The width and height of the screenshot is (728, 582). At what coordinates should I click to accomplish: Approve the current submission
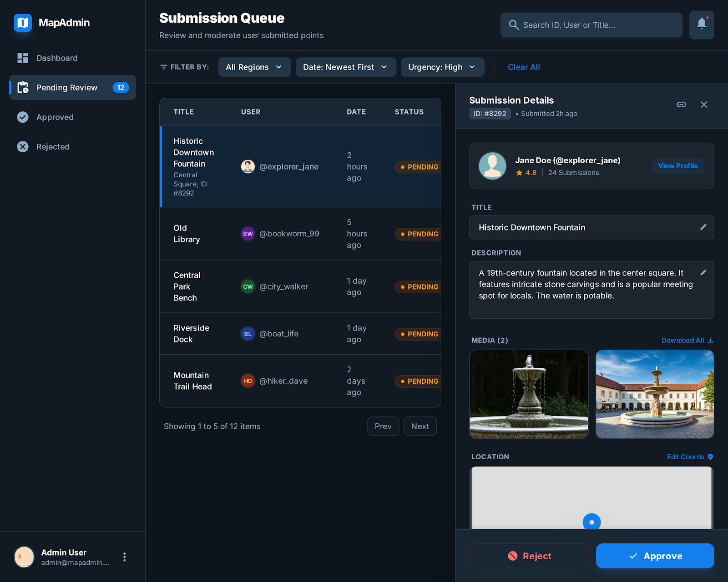655,556
